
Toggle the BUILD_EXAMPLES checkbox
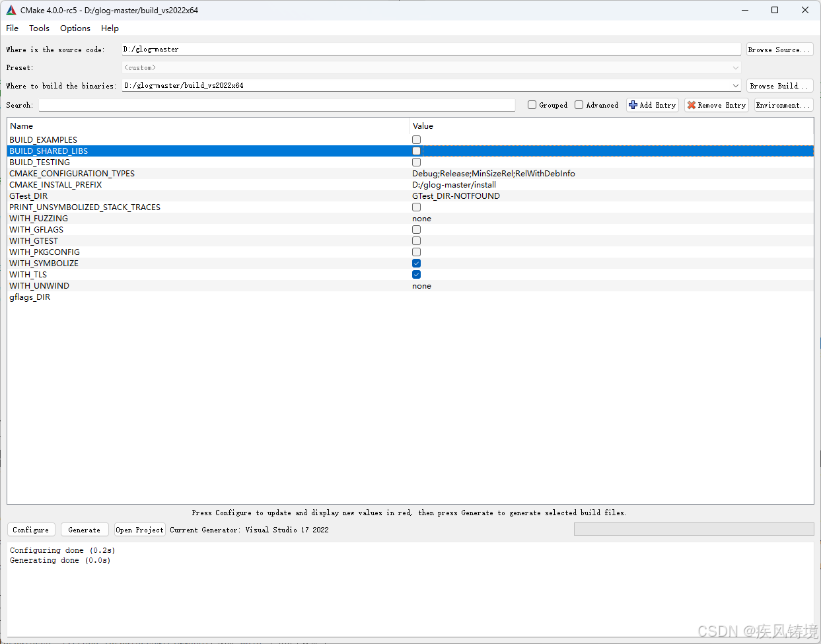416,139
